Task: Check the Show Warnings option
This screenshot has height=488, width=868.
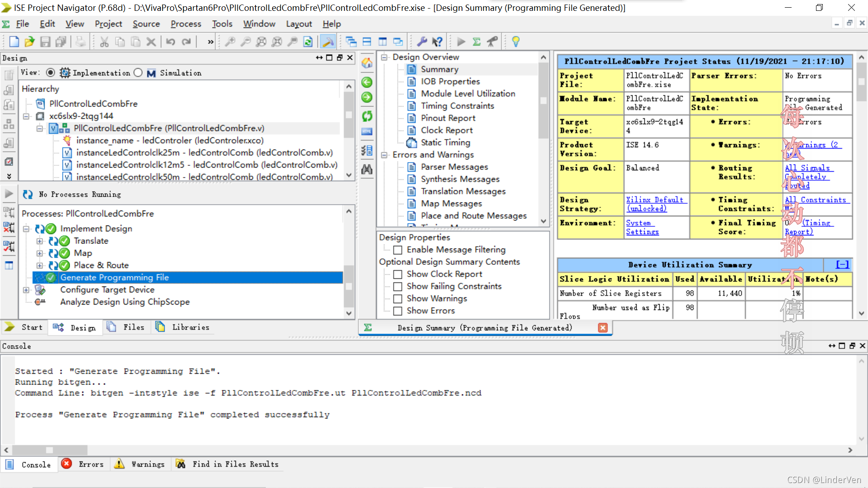Action: coord(398,299)
